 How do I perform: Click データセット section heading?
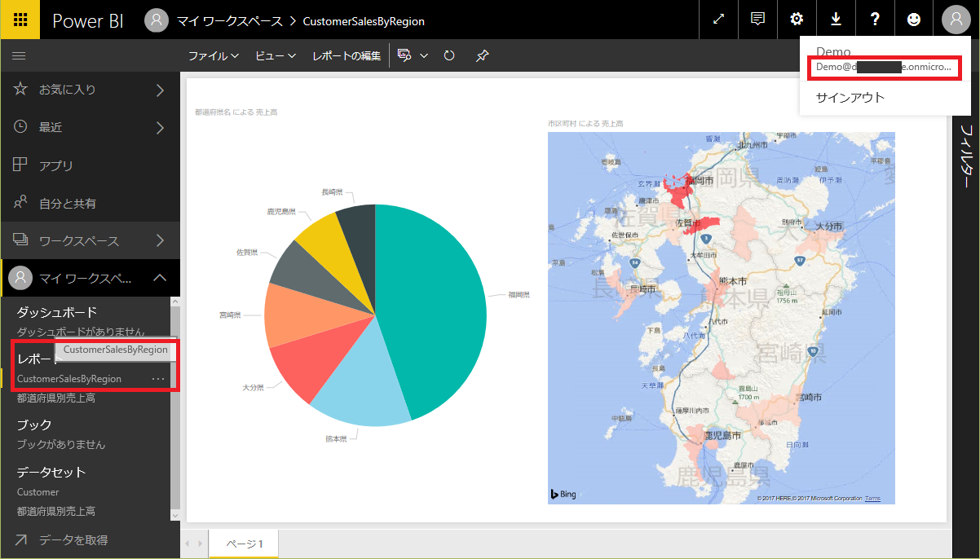tap(51, 472)
